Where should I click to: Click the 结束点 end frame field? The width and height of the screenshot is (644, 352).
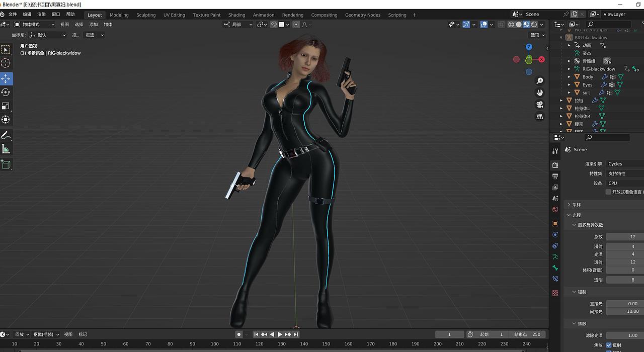tap(527, 334)
